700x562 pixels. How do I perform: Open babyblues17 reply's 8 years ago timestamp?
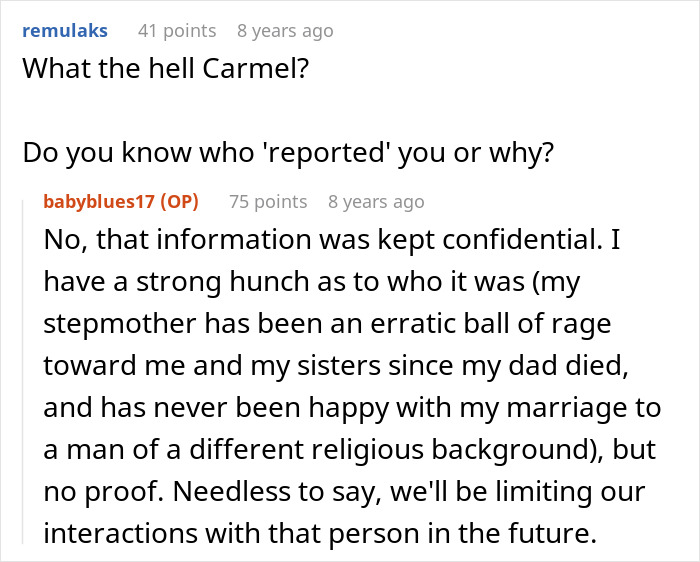click(x=376, y=202)
